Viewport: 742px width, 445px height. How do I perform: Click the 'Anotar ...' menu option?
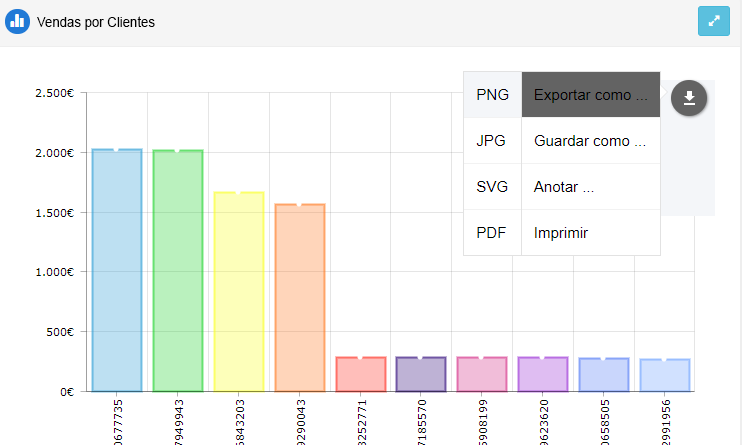(x=590, y=187)
